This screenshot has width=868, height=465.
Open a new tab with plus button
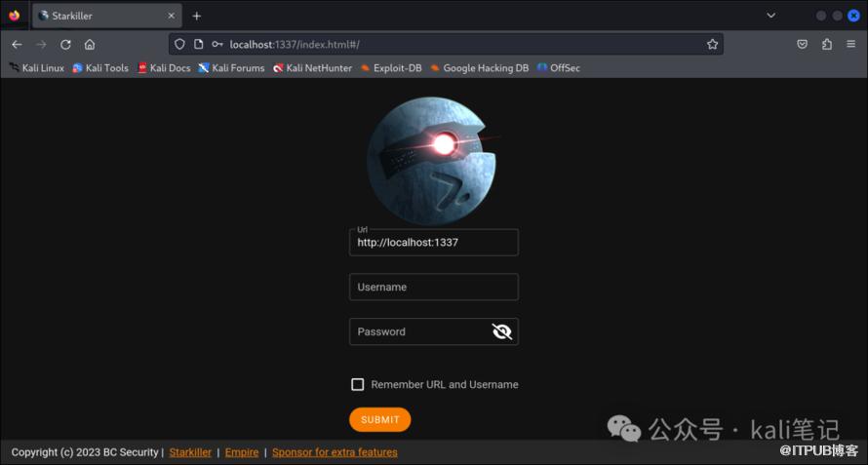pos(196,16)
